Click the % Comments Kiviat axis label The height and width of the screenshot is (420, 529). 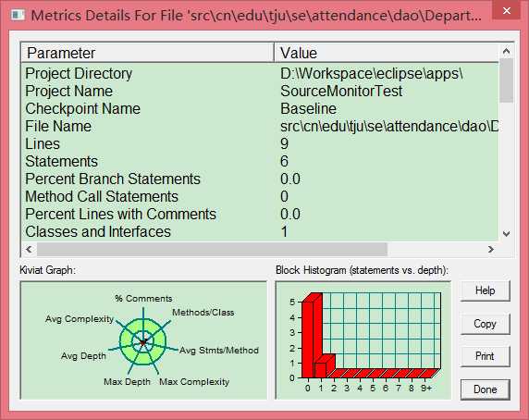tap(143, 299)
